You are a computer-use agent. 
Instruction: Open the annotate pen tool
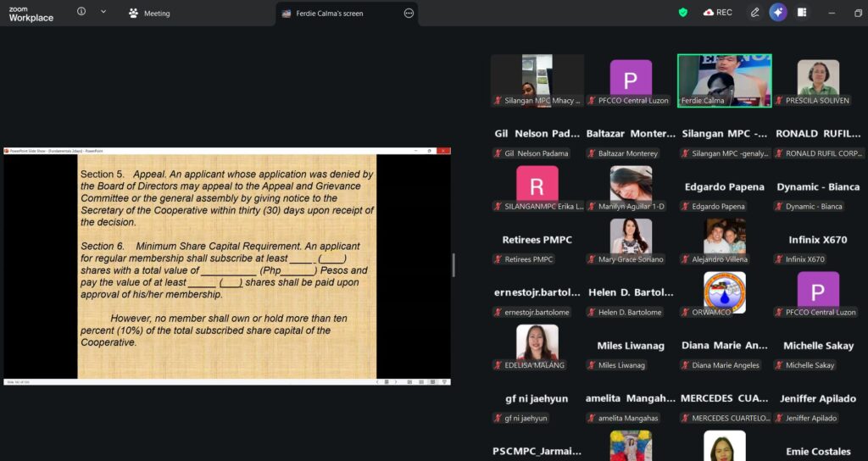[754, 13]
